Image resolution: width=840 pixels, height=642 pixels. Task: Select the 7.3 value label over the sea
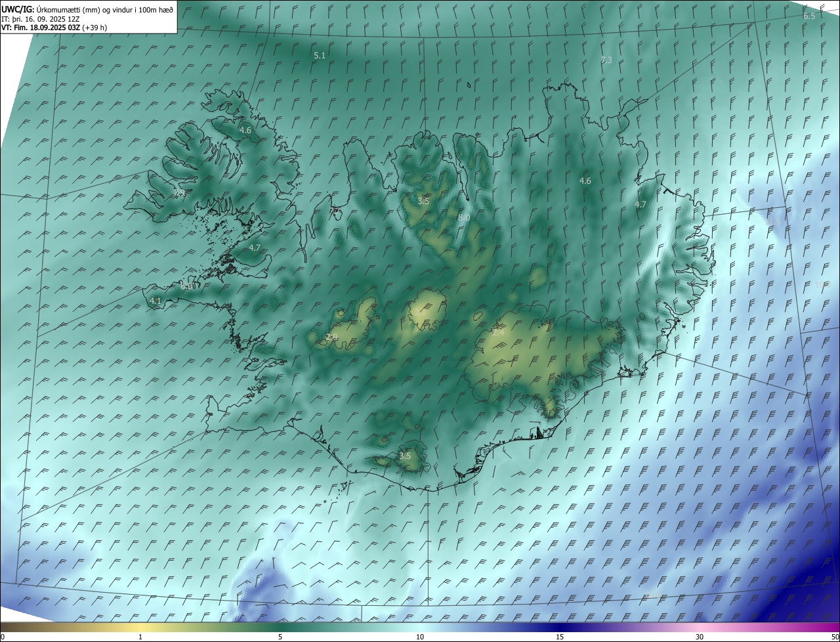[x=606, y=60]
